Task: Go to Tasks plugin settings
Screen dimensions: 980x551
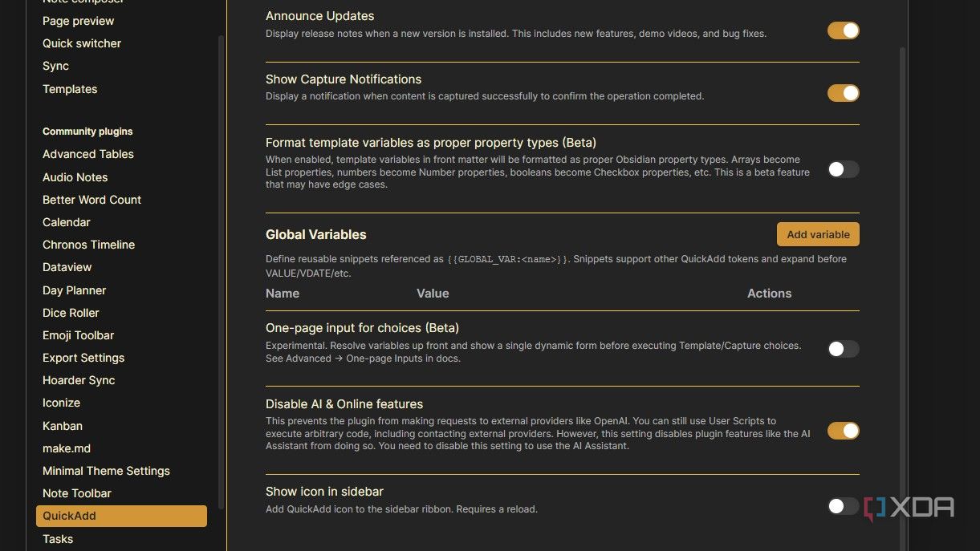Action: (x=58, y=539)
